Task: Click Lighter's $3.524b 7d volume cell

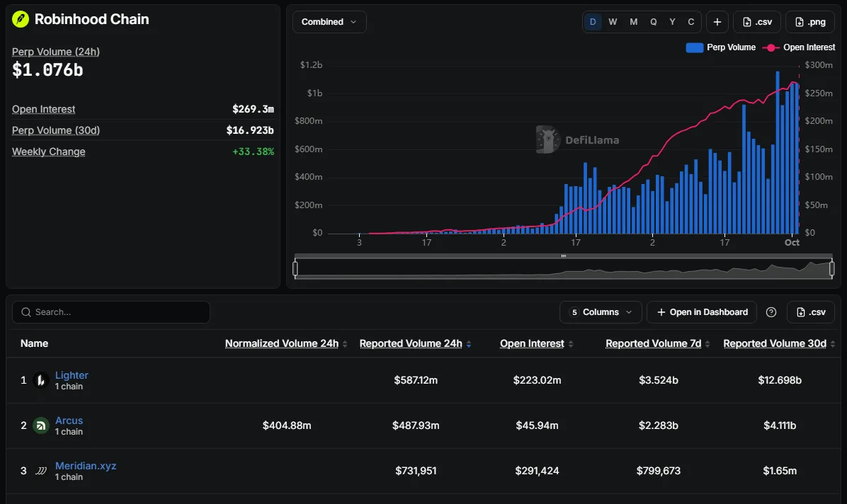Action: click(659, 380)
